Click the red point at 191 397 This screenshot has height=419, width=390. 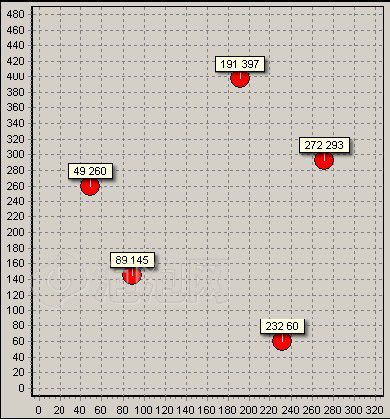pos(240,79)
